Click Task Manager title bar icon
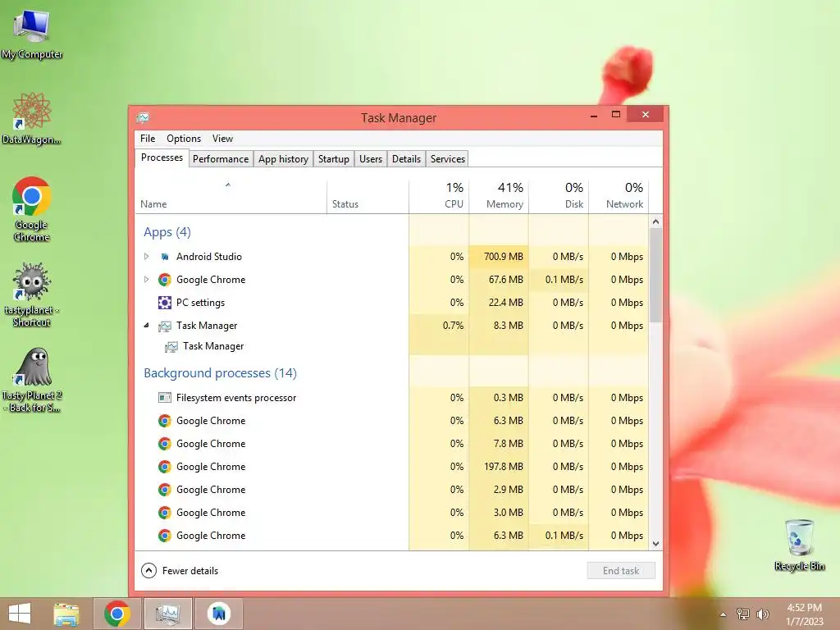The image size is (840, 630). coord(143,117)
